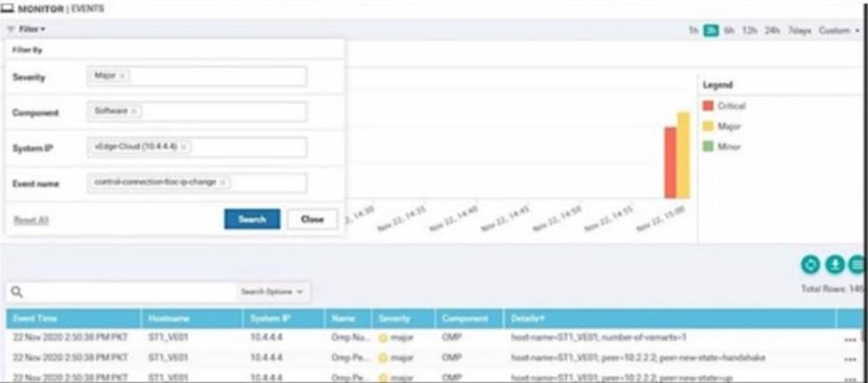Select the 1h time range

(693, 30)
